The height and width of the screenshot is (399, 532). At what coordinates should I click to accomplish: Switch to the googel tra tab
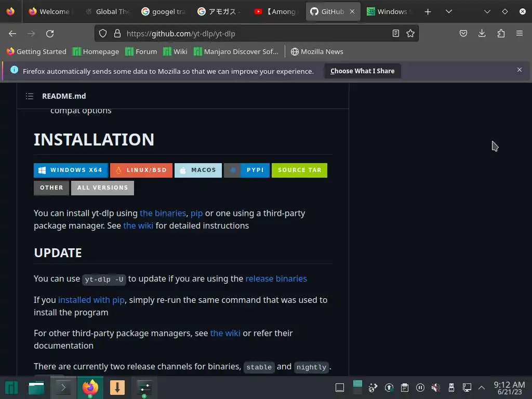(164, 11)
